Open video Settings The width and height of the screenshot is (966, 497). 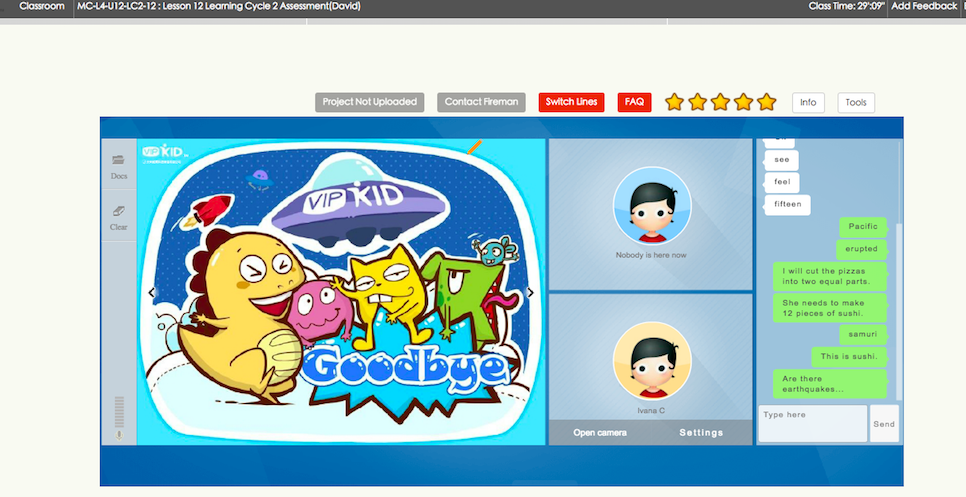coord(701,433)
